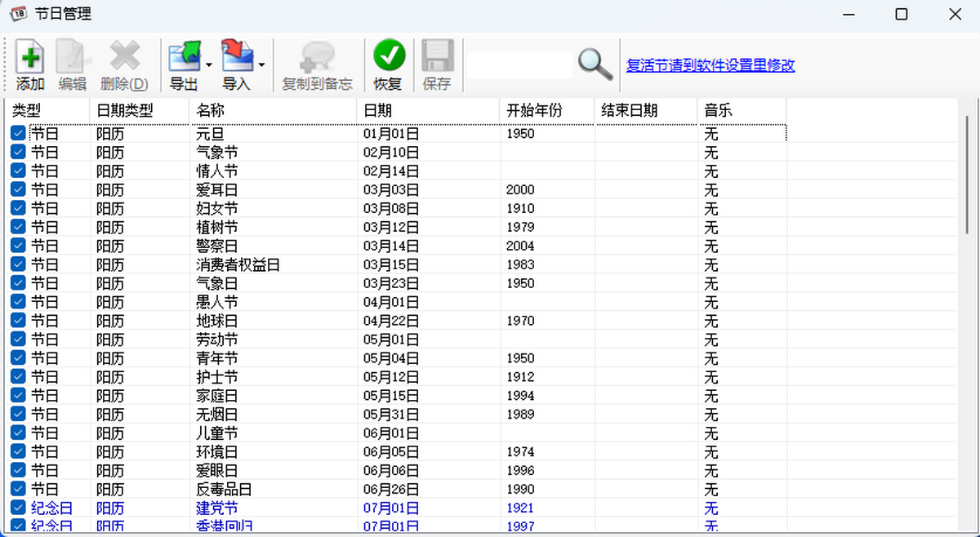The width and height of the screenshot is (980, 537).
Task: Click the 复制到备忘 copy-to-memo icon
Action: [317, 59]
